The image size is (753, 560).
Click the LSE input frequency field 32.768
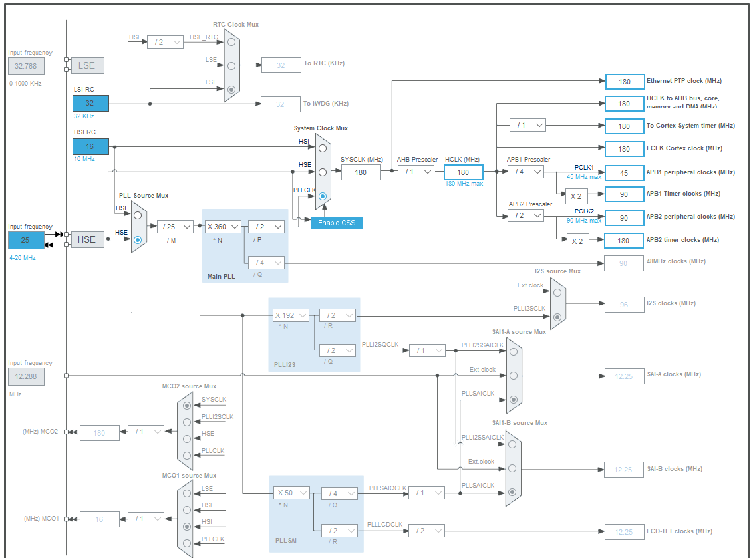pyautogui.click(x=26, y=66)
